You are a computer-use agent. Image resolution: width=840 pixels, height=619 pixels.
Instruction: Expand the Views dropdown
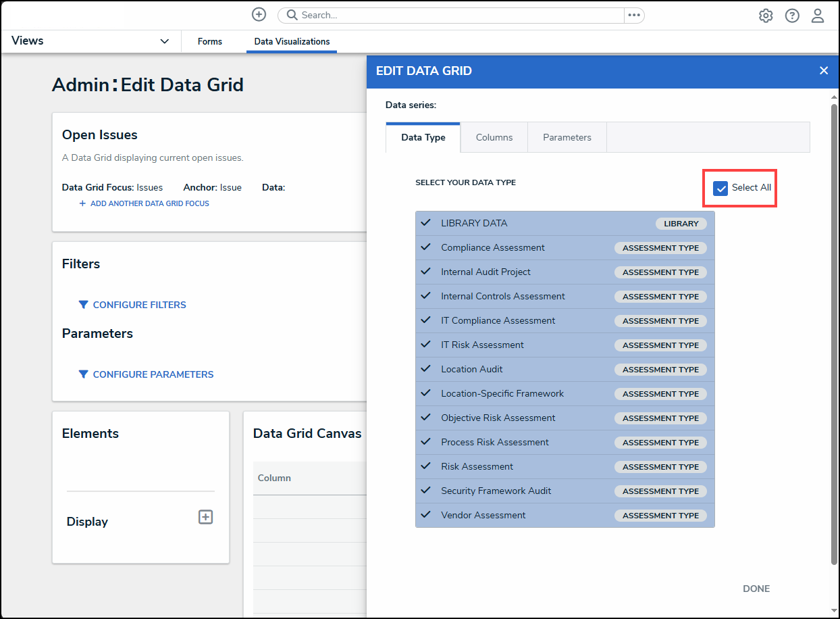[x=164, y=41]
